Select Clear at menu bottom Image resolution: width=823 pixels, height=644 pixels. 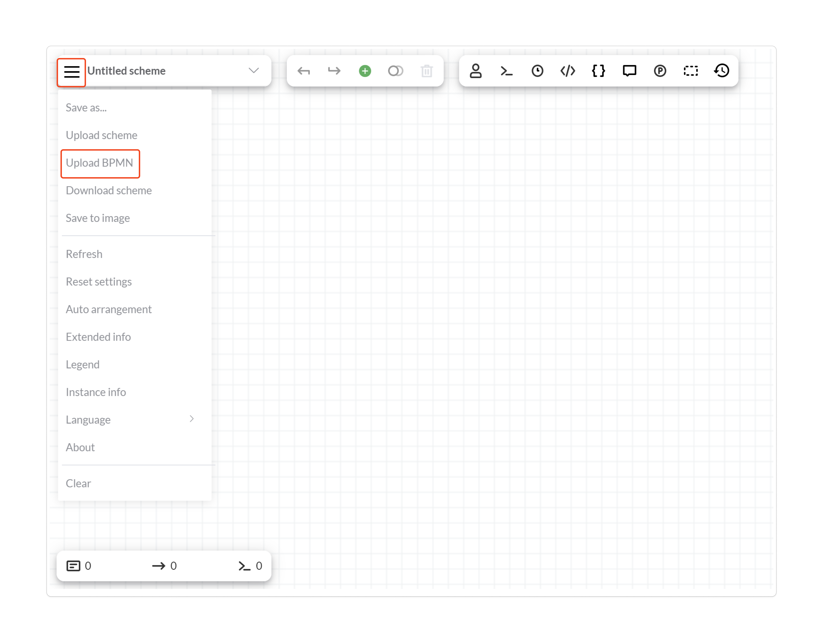pyautogui.click(x=78, y=483)
